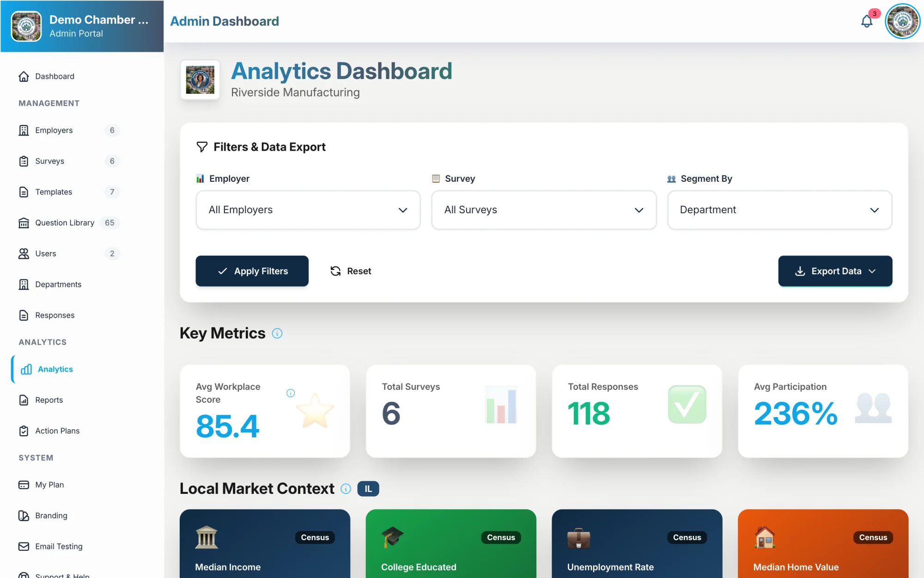Select Analytics in sidebar
The width and height of the screenshot is (924, 578).
[55, 369]
